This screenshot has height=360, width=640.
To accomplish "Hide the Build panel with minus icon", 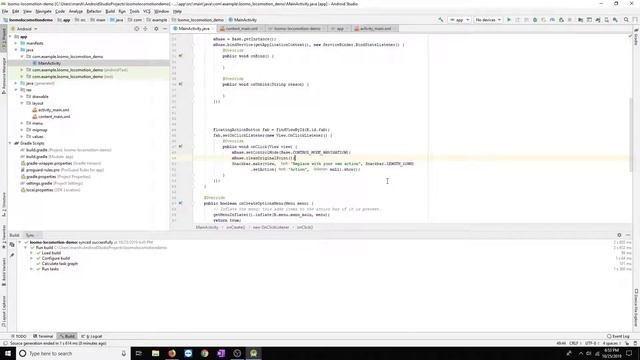I will 628,235.
